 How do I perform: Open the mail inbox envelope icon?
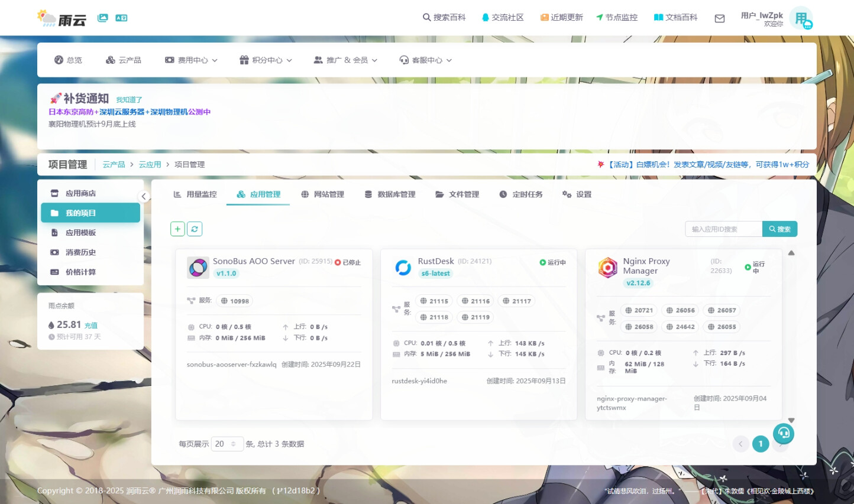click(719, 18)
